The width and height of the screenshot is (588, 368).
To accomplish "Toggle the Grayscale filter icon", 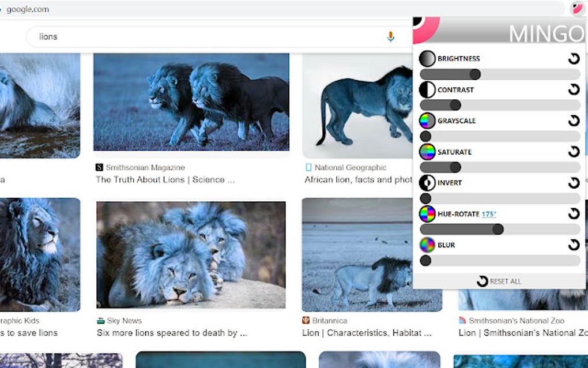I will click(427, 121).
